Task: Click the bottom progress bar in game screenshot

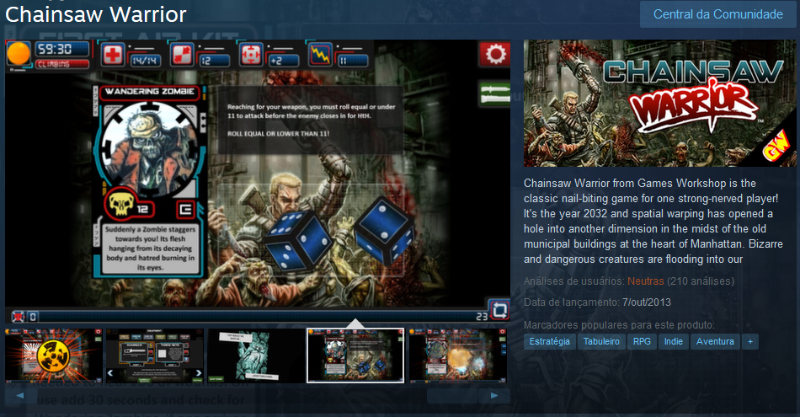Action: click(258, 316)
